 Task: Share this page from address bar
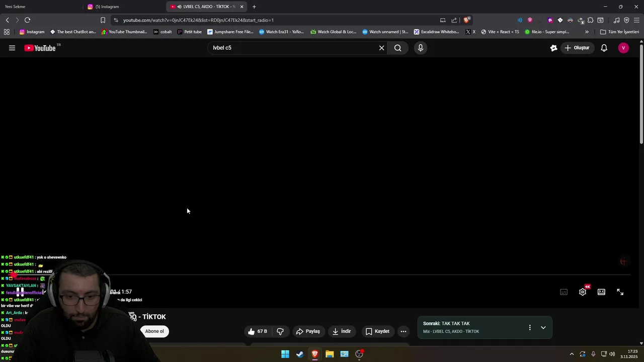pos(454,20)
